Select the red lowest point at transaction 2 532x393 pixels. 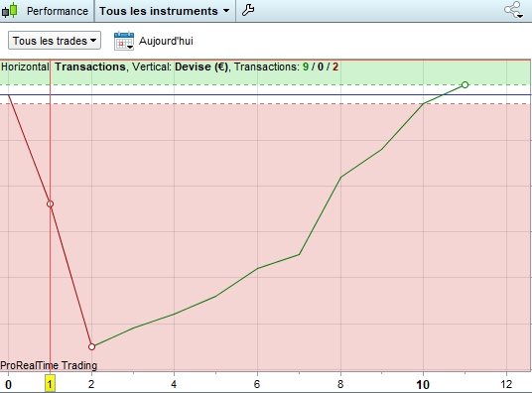click(91, 346)
